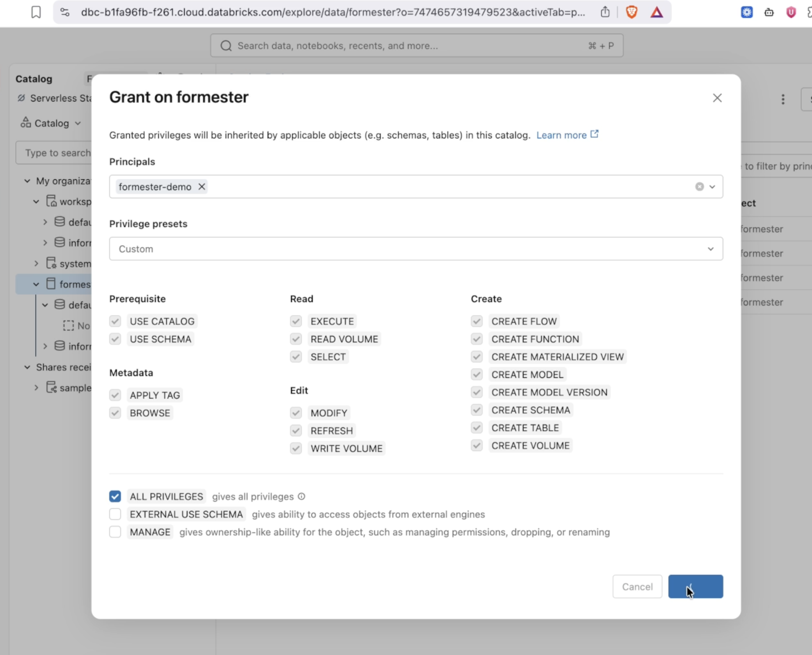The width and height of the screenshot is (812, 655).
Task: Toggle the CREATE VOLUME checkbox
Action: 477,445
